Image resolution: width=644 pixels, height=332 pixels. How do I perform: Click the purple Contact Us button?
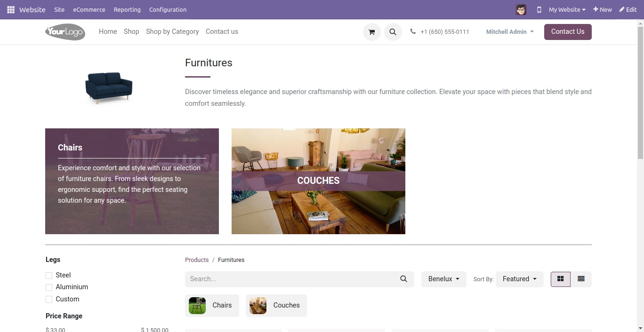pos(568,32)
